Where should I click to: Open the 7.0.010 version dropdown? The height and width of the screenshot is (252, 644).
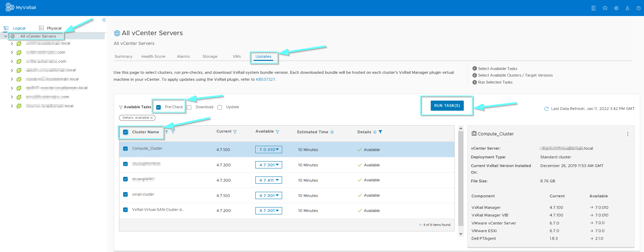coord(269,150)
